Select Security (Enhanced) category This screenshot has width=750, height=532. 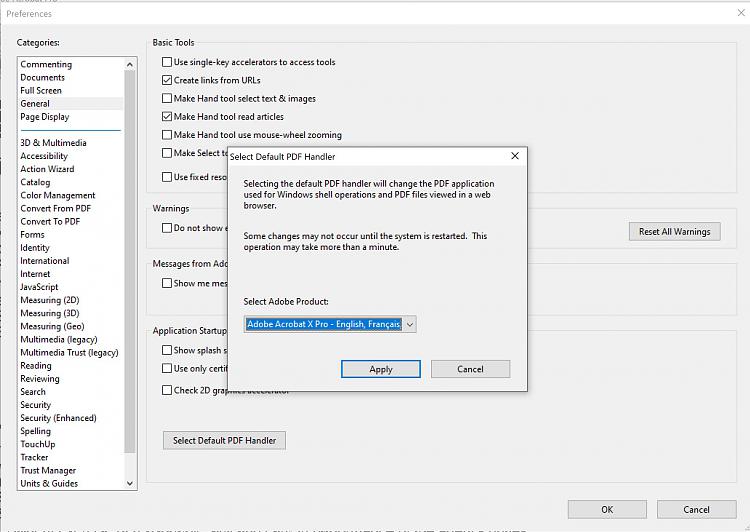click(58, 418)
